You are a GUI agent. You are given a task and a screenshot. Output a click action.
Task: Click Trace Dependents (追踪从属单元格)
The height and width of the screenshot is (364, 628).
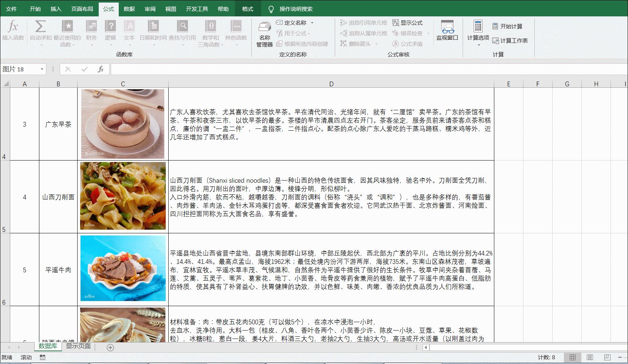point(364,33)
